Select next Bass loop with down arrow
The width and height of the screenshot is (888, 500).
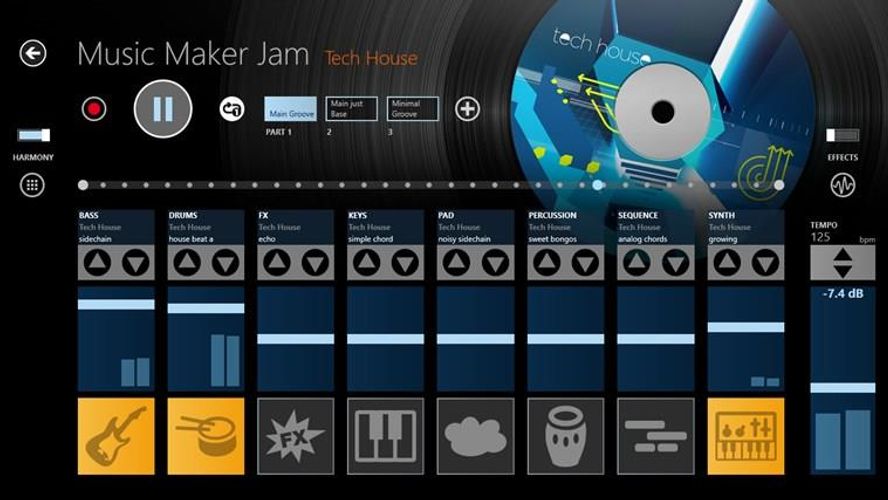(135, 263)
